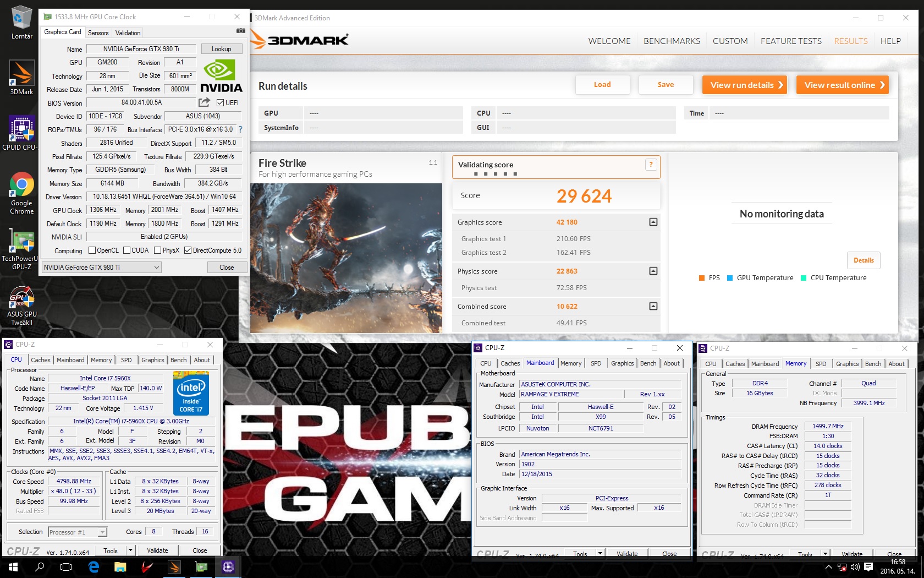Open the CUSTOM section in 3DMark
The image size is (924, 578).
(x=730, y=41)
